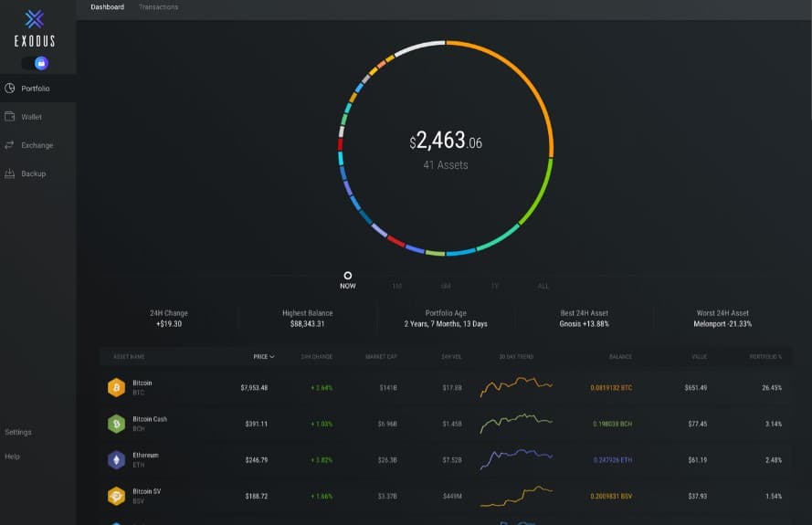The image size is (812, 525).
Task: Select the Backup label in the sidebar
Action: click(x=34, y=174)
